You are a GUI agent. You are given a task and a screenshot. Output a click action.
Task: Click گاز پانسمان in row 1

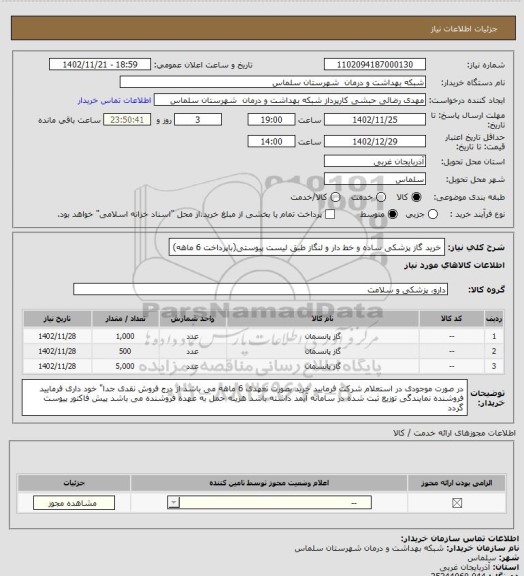[x=323, y=336]
